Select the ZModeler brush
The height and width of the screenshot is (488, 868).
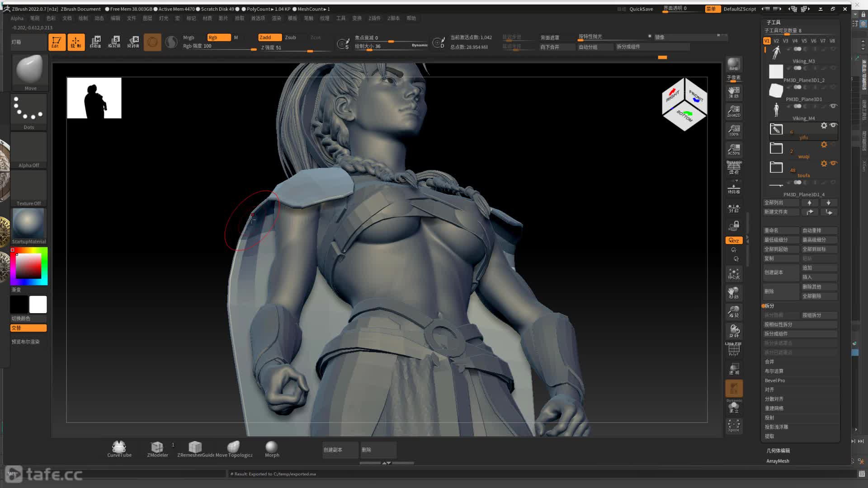point(157,449)
